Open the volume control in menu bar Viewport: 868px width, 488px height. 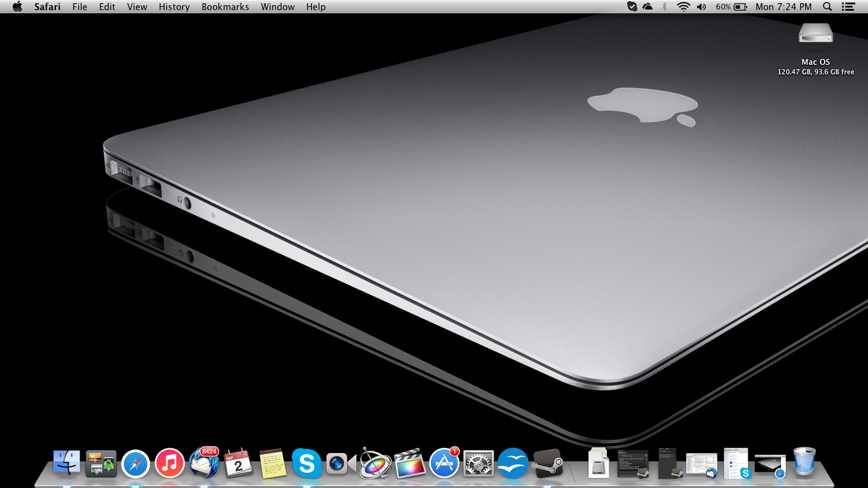click(x=702, y=7)
